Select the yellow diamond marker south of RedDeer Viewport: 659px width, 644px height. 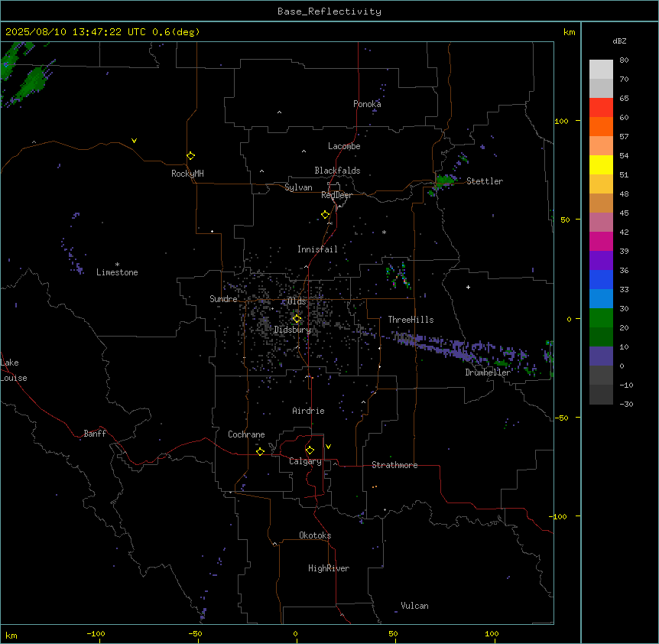(326, 215)
